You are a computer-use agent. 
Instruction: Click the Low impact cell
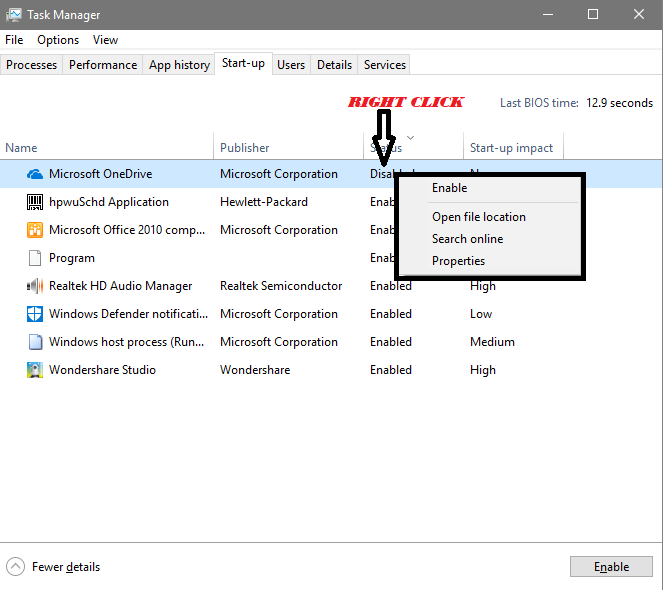tap(481, 314)
